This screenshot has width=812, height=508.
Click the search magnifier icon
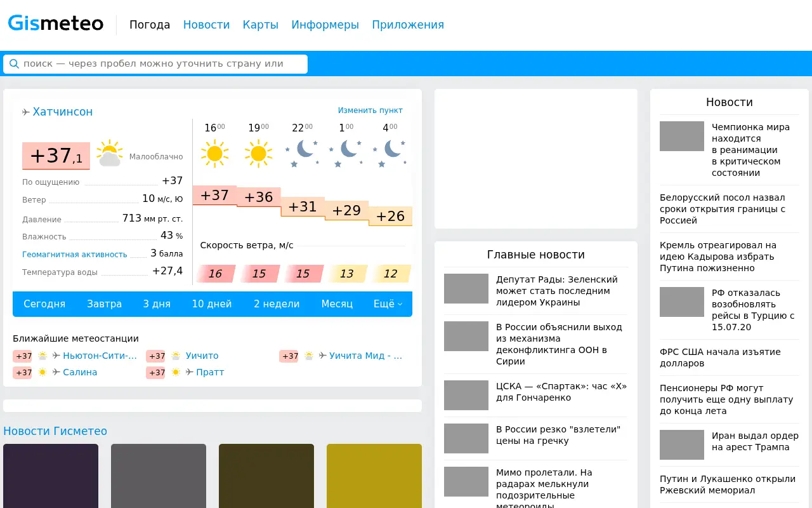pos(14,63)
